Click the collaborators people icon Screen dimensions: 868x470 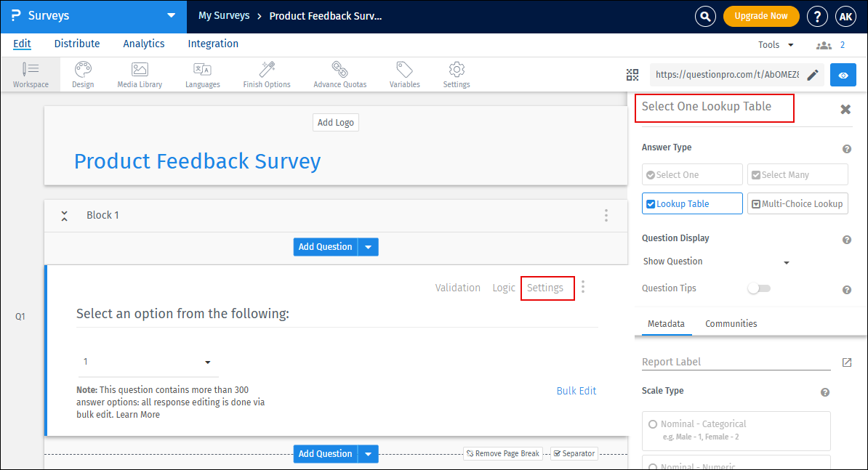tap(824, 45)
